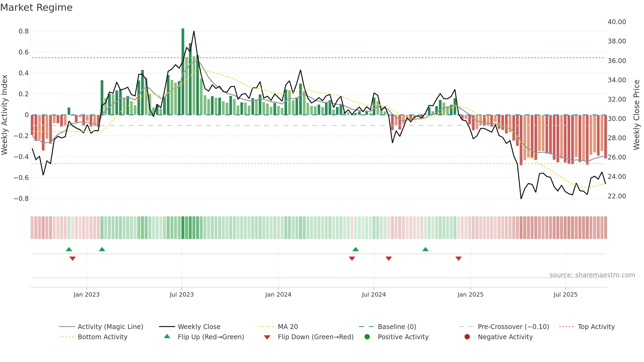Toggle the Bottom Activity legend entry
The height and width of the screenshot is (362, 644).
pyautogui.click(x=93, y=337)
